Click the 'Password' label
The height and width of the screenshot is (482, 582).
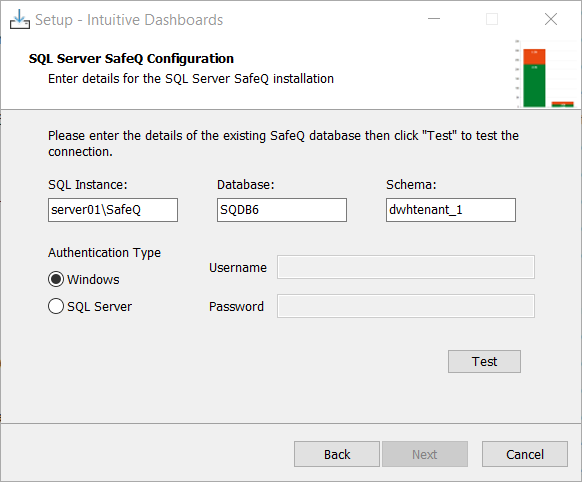236,306
